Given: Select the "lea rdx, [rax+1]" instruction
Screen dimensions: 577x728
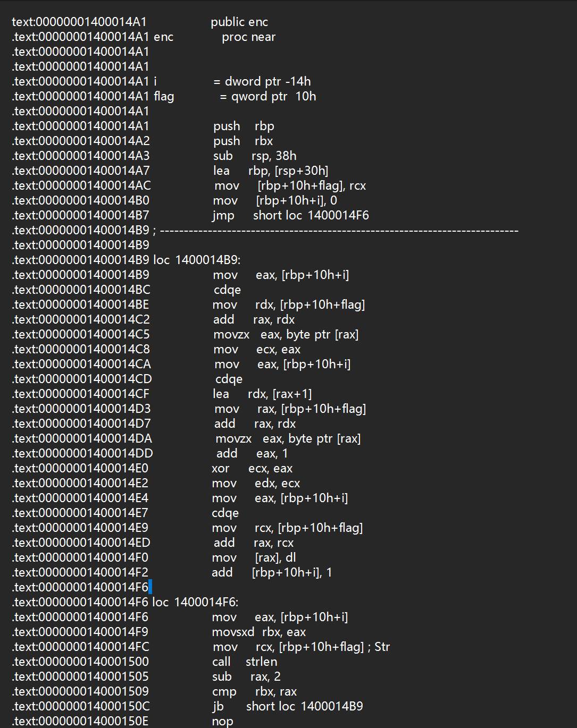Looking at the screenshot, I should tap(262, 394).
